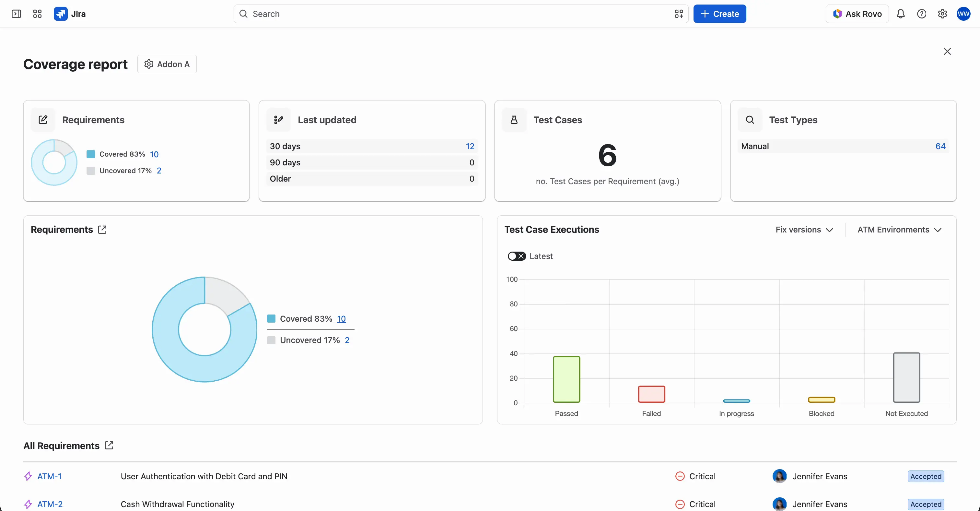980x511 pixels.
Task: Click the Requirements card edit icon
Action: coord(43,120)
